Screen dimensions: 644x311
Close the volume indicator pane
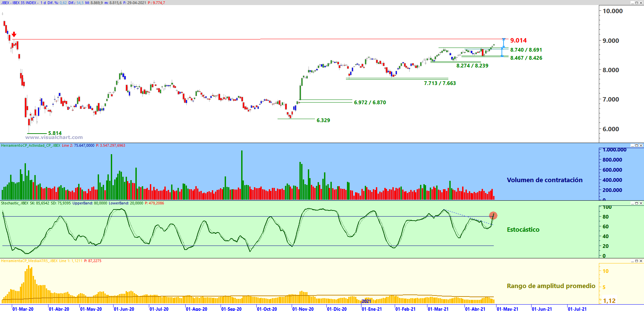[641, 146]
